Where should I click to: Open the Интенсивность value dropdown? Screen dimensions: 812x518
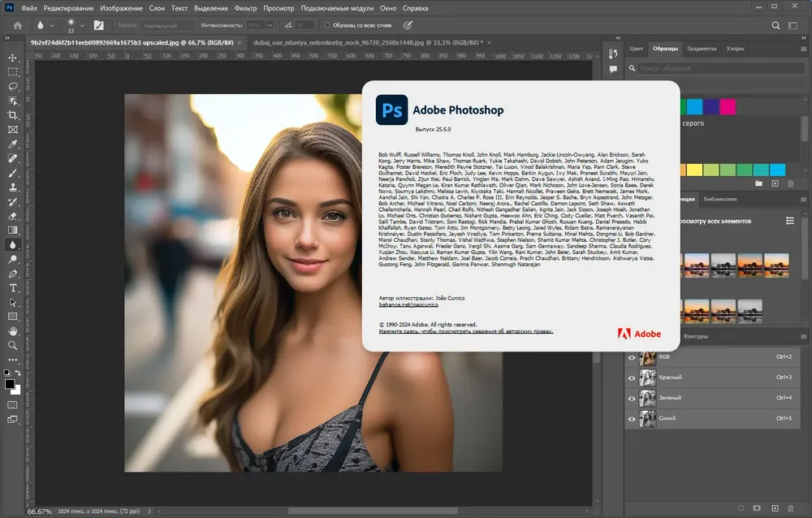tap(270, 25)
